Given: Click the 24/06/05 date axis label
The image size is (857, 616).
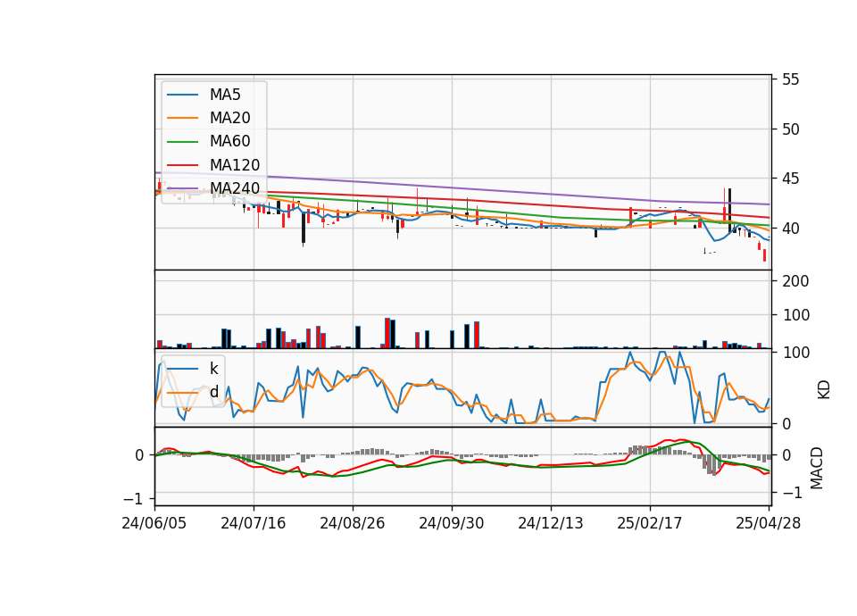Looking at the screenshot, I should point(154,524).
